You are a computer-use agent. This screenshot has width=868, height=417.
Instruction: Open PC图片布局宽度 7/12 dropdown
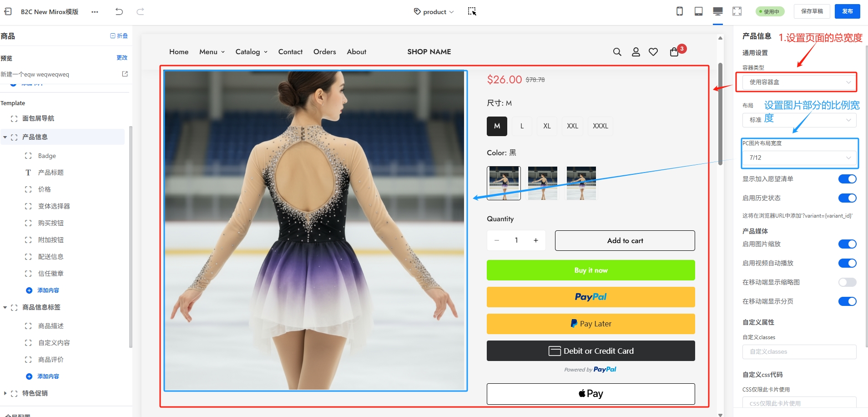coord(799,158)
